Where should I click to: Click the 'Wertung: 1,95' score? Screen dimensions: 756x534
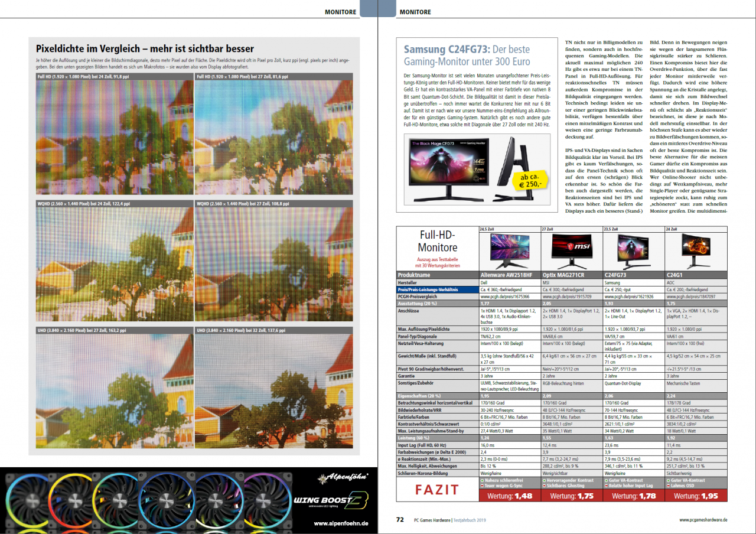point(696,496)
